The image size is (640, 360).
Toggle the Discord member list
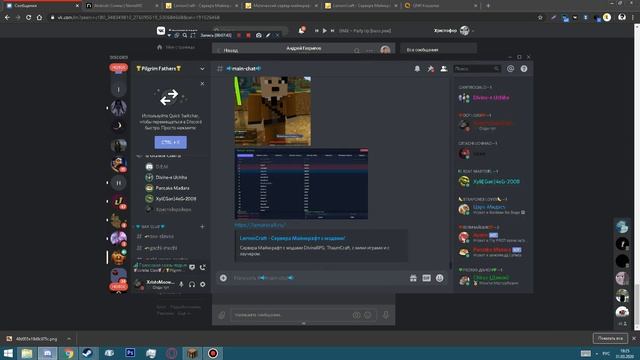click(444, 69)
